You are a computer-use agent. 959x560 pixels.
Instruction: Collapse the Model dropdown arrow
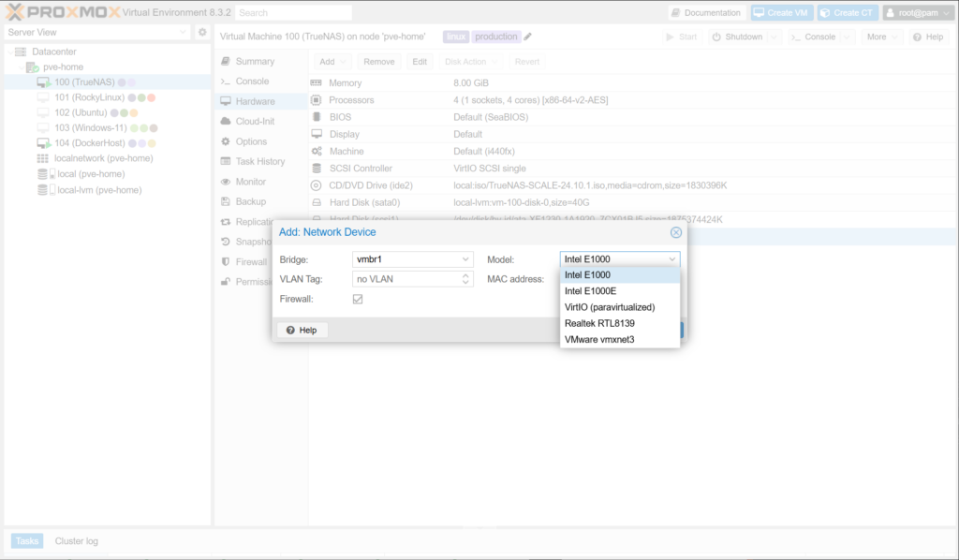671,259
